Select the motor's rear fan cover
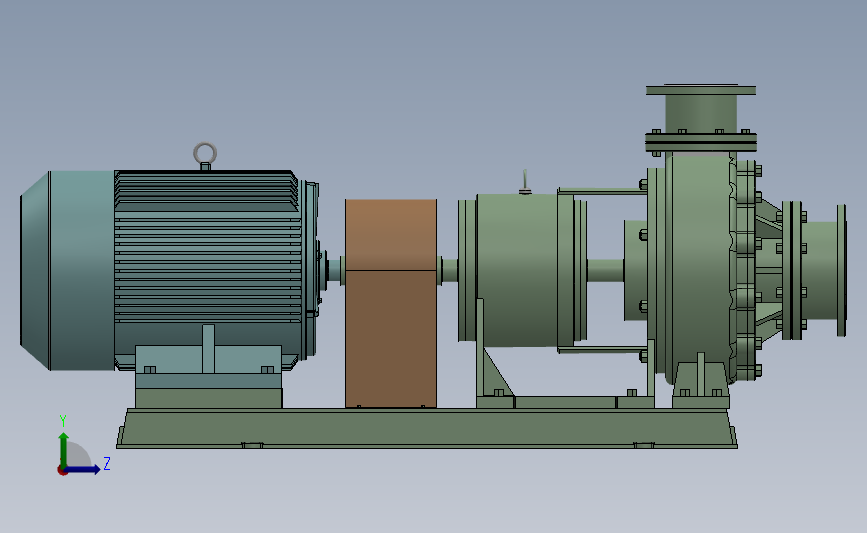 tap(67, 270)
